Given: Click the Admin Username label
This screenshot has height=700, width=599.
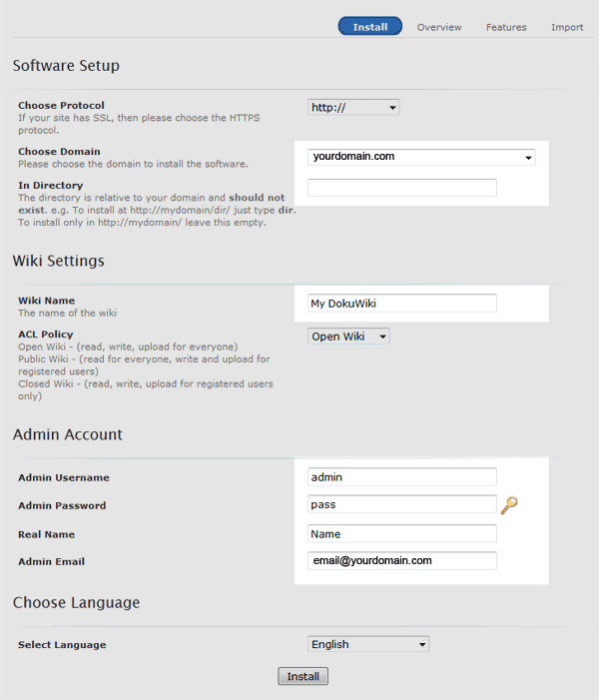Looking at the screenshot, I should coord(64,477).
